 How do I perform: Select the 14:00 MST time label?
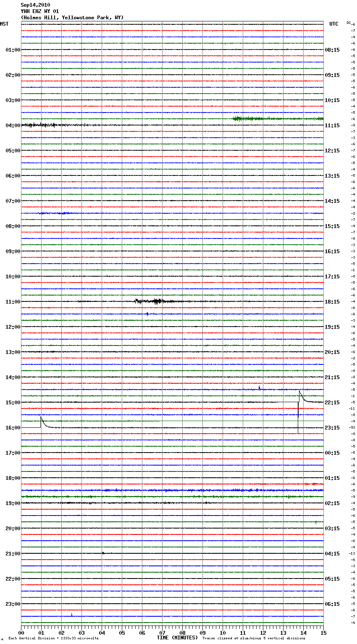(x=13, y=377)
